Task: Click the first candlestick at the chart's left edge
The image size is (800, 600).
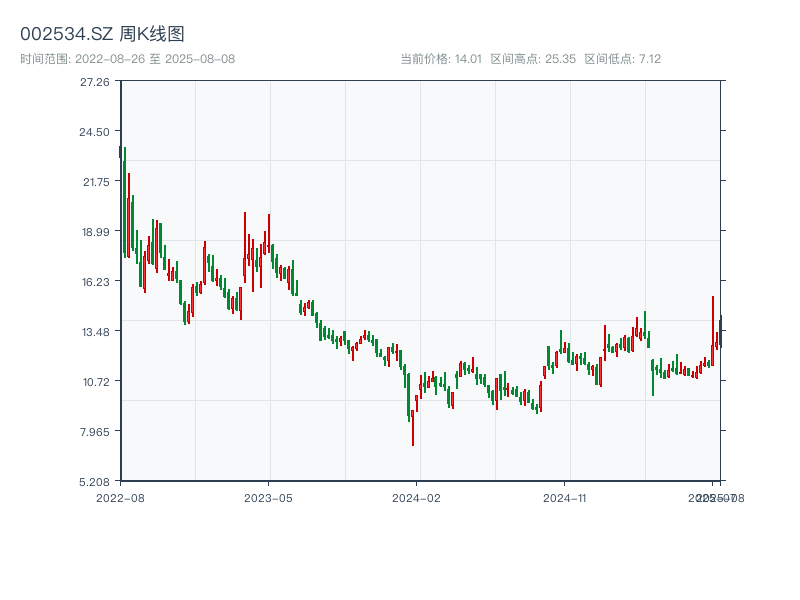Action: point(120,152)
